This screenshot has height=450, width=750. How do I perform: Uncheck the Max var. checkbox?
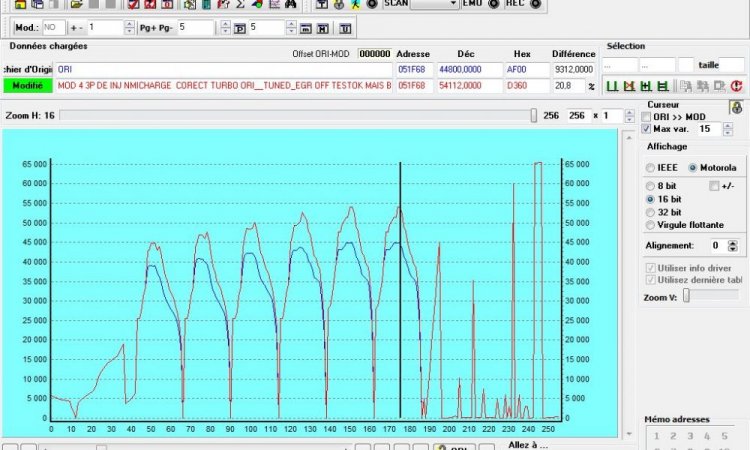click(x=646, y=129)
